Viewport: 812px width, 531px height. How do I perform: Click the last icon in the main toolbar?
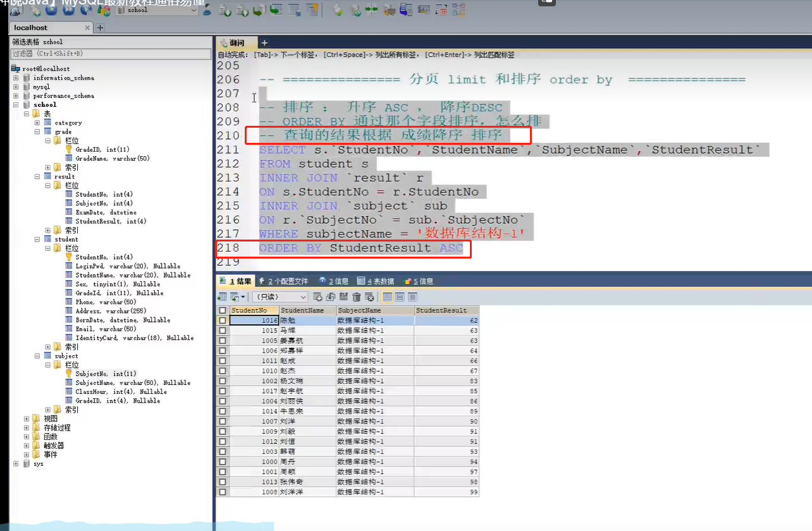click(x=458, y=10)
